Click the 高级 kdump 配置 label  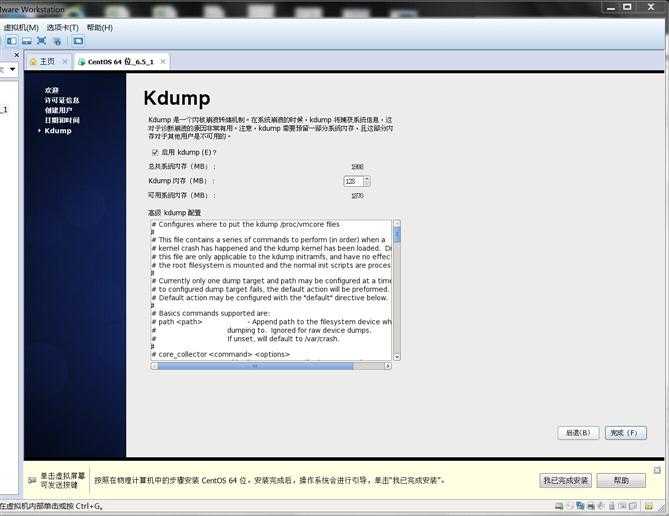(x=174, y=213)
